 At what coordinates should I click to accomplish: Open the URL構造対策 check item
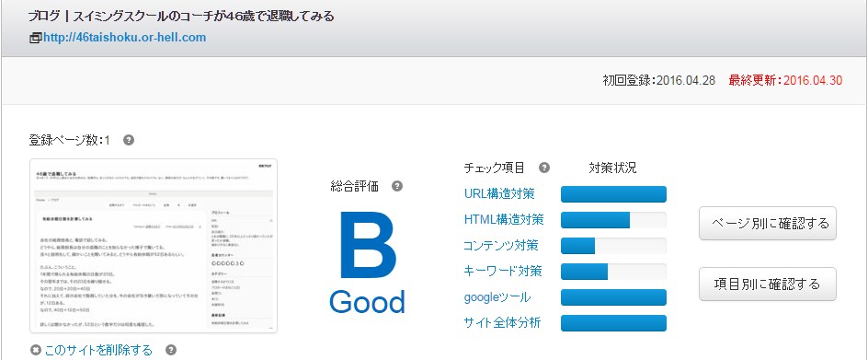tap(499, 194)
